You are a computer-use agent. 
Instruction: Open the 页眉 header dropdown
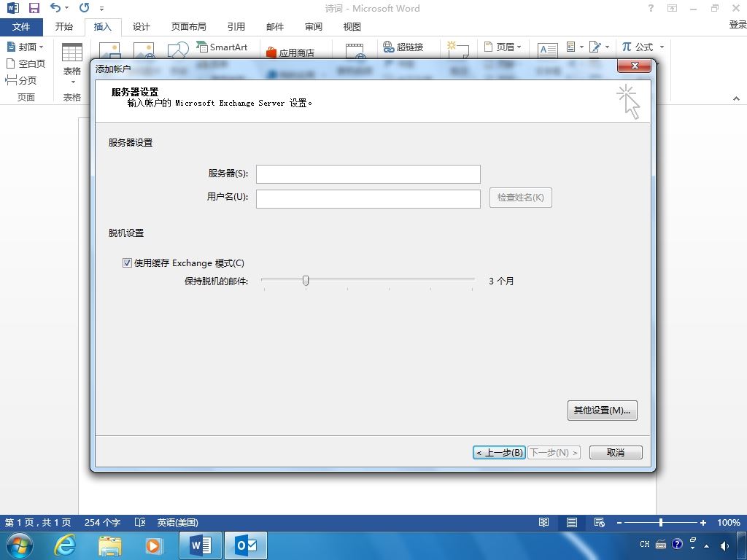[503, 47]
